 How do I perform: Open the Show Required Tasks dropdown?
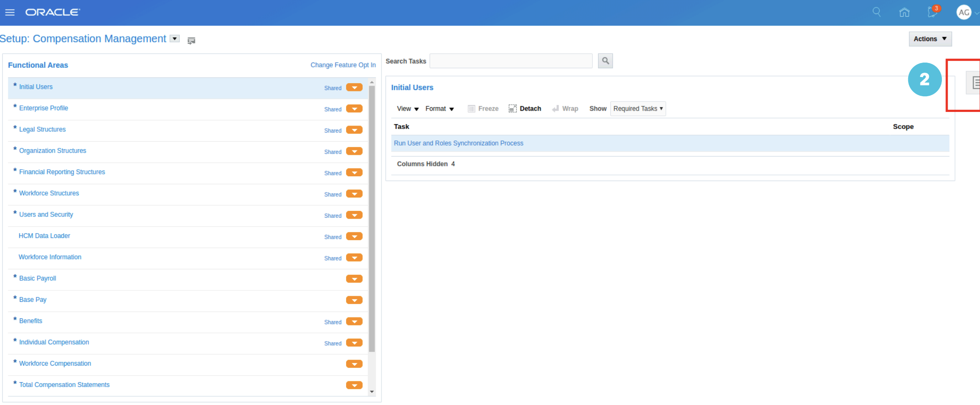click(x=638, y=108)
